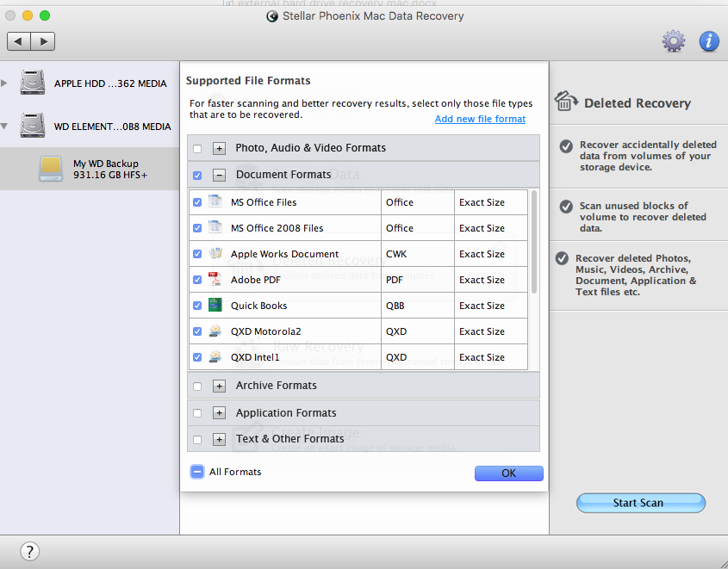Uncheck the QXD Motorola2 checkbox
728x569 pixels.
point(197,331)
